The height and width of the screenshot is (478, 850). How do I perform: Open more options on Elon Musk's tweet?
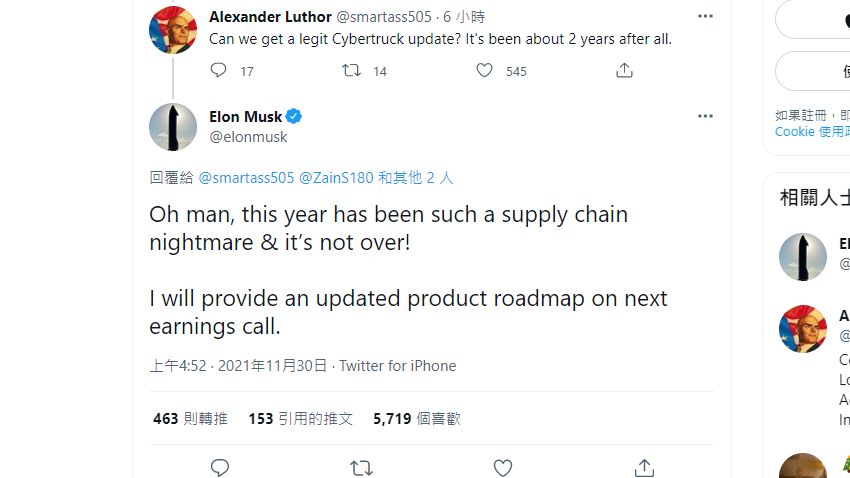(705, 117)
